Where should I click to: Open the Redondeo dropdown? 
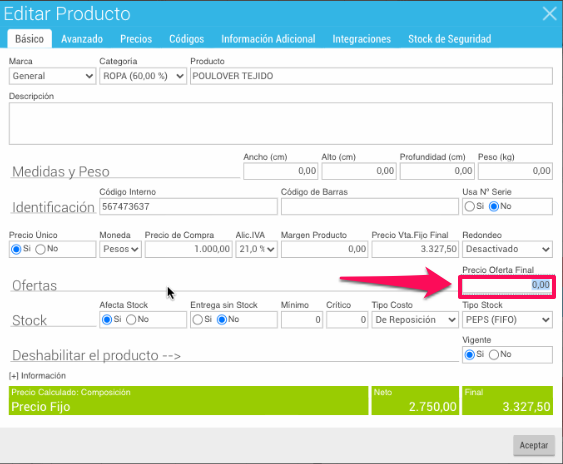coord(507,249)
